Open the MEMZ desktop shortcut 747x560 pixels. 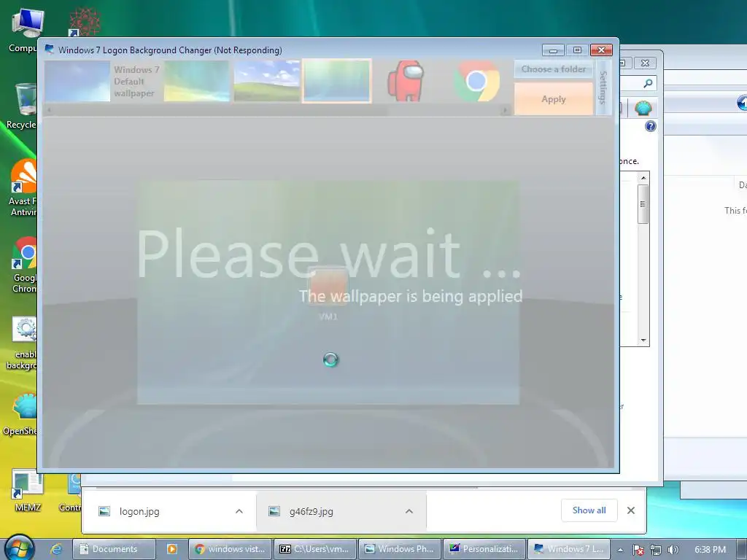(x=28, y=491)
